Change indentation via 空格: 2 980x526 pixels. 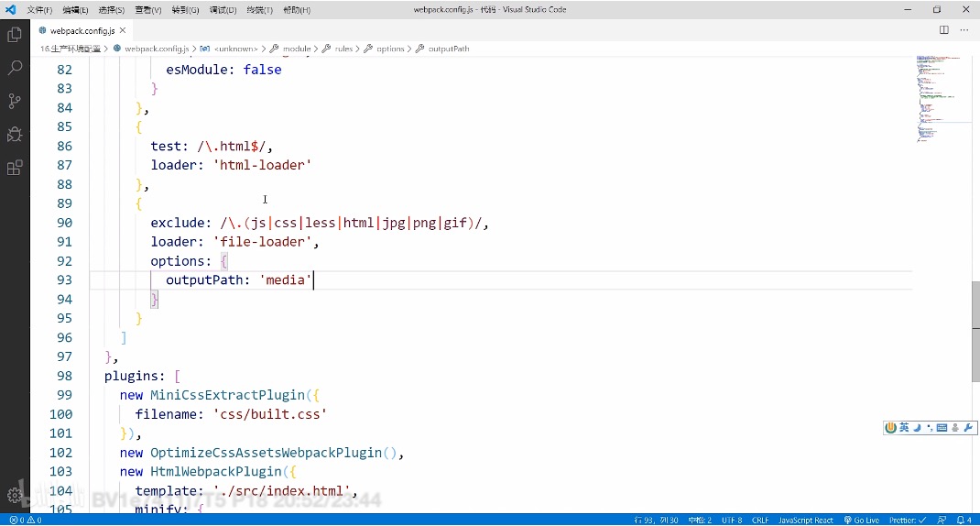(700, 521)
